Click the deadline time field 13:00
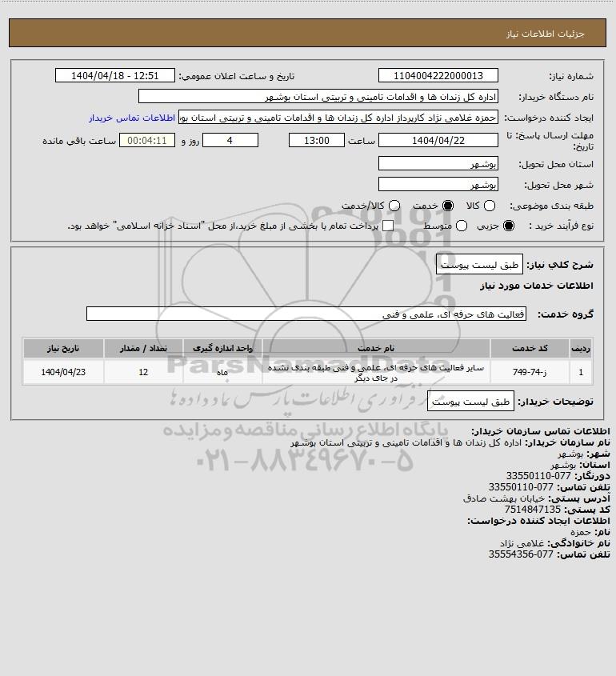The height and width of the screenshot is (676, 616). pyautogui.click(x=317, y=141)
